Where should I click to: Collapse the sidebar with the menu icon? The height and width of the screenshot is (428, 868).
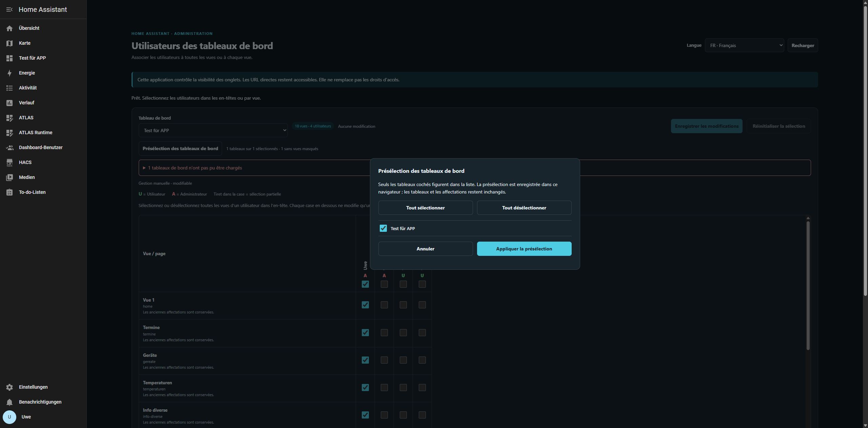pyautogui.click(x=9, y=9)
